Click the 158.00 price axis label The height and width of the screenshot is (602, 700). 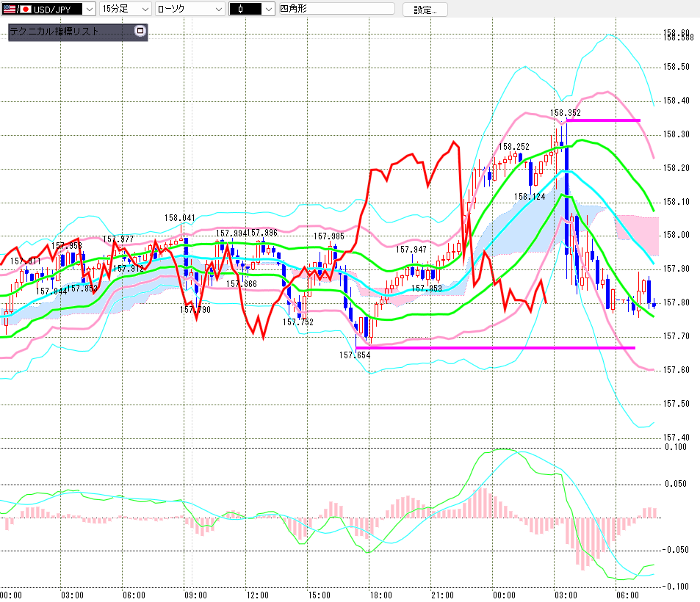(676, 235)
